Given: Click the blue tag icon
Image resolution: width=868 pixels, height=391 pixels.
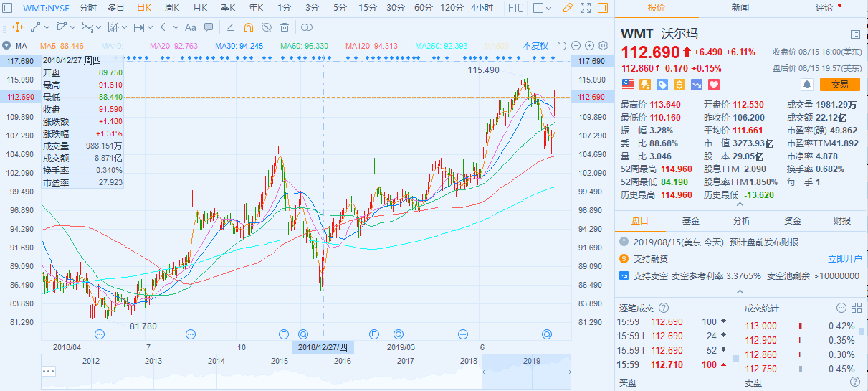Looking at the screenshot, I should tap(662, 85).
